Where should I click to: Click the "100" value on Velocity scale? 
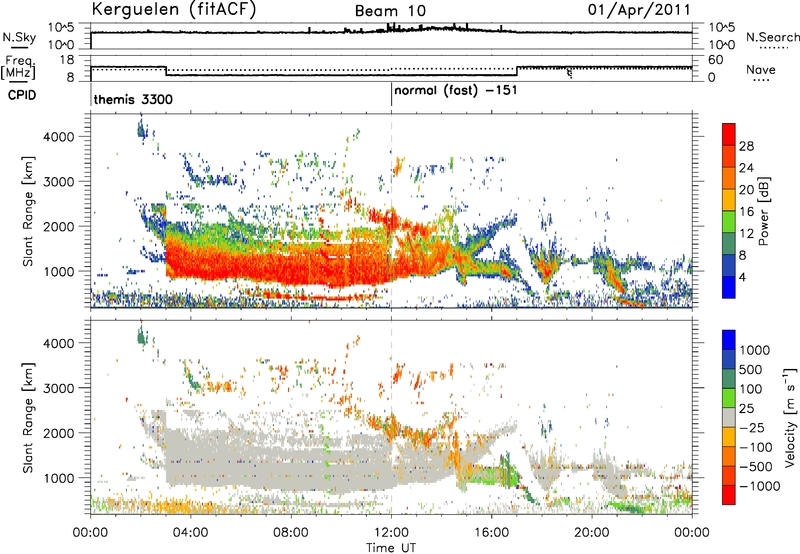pyautogui.click(x=751, y=389)
